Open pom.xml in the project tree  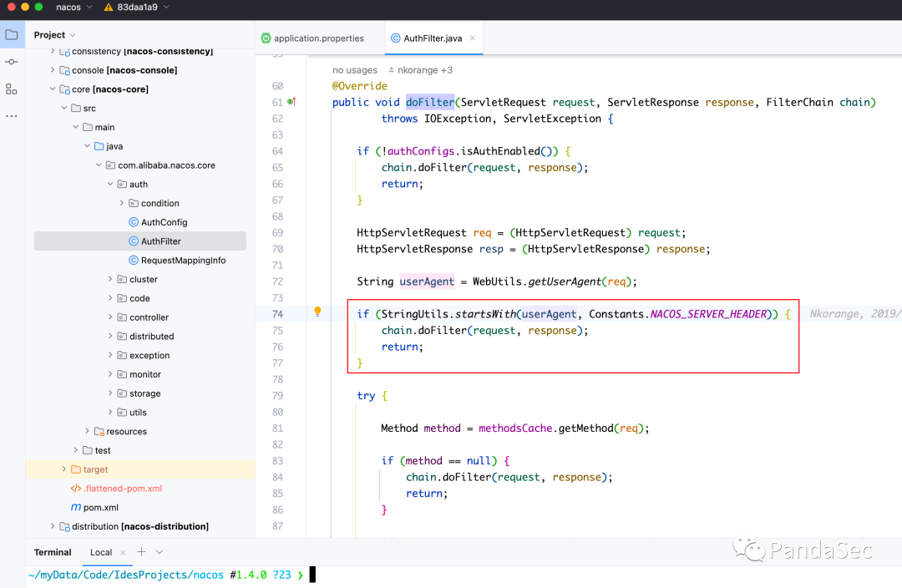point(101,508)
